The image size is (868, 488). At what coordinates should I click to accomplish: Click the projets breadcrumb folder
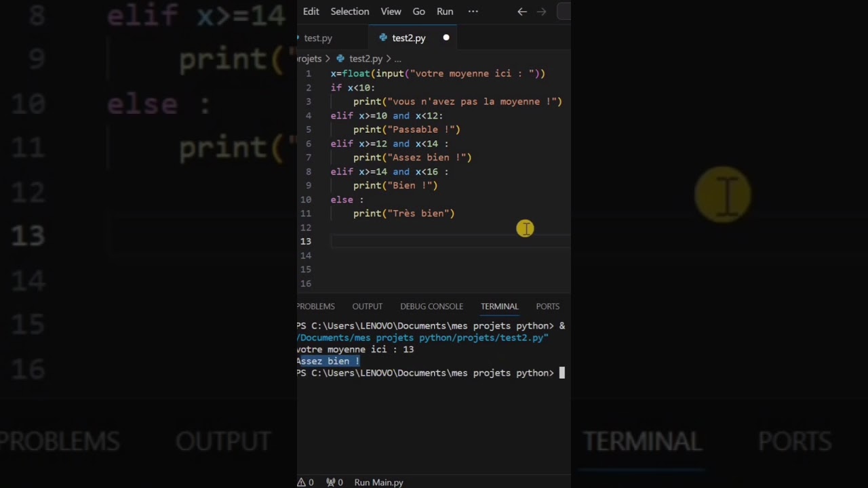(309, 59)
